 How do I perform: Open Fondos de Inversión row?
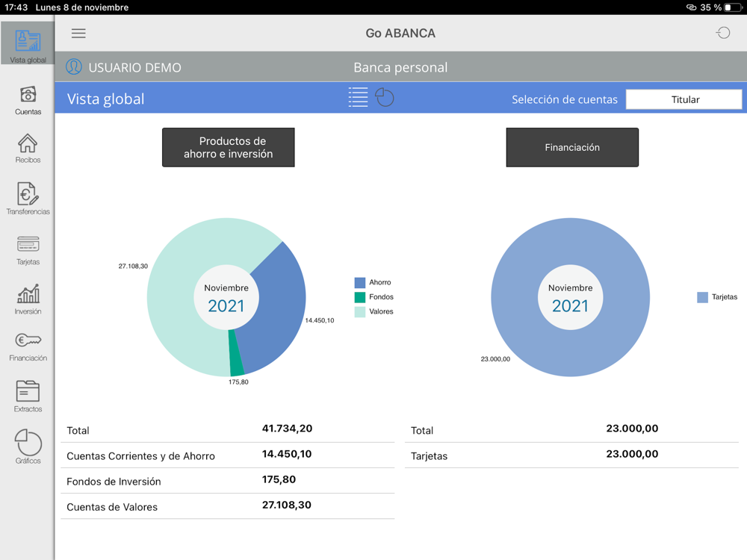(228, 480)
